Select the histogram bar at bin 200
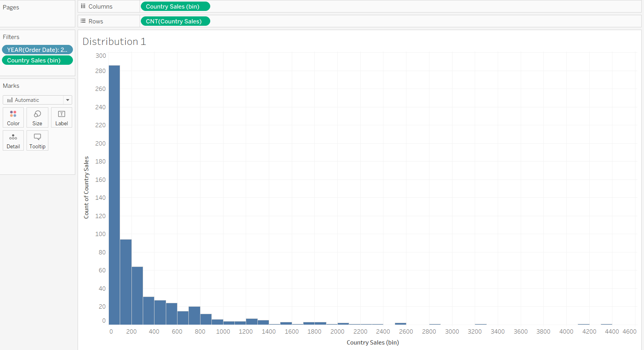644x350 pixels. tap(137, 296)
